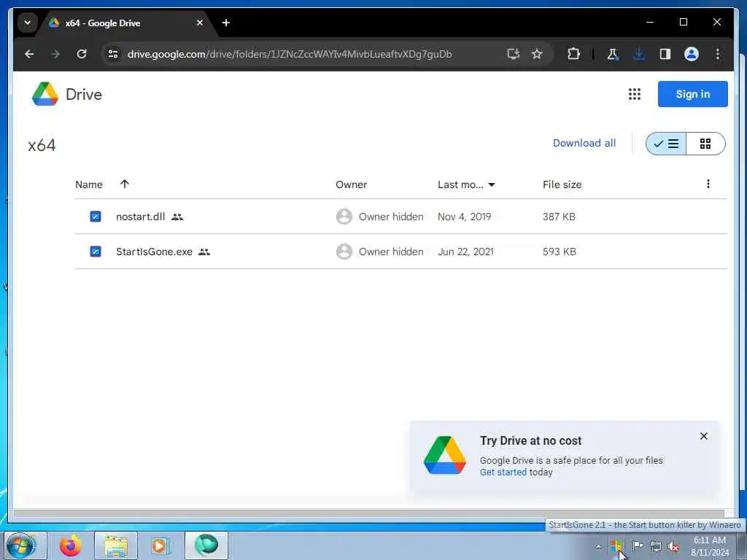Click the Owner column header
747x560 pixels.
click(x=351, y=184)
